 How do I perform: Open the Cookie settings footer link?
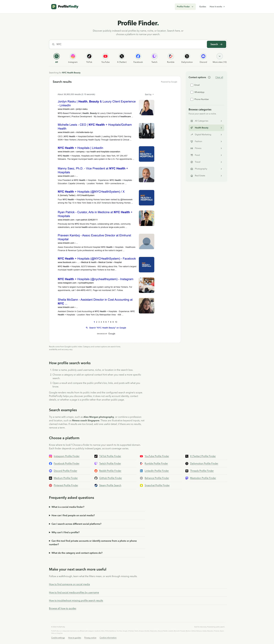click(x=58, y=637)
